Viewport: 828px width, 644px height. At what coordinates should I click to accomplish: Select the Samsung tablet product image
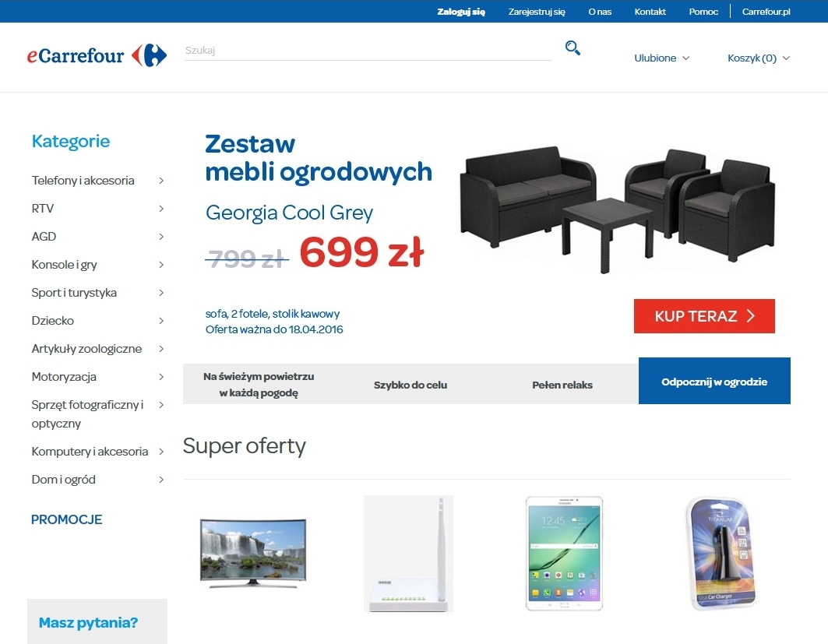click(563, 553)
